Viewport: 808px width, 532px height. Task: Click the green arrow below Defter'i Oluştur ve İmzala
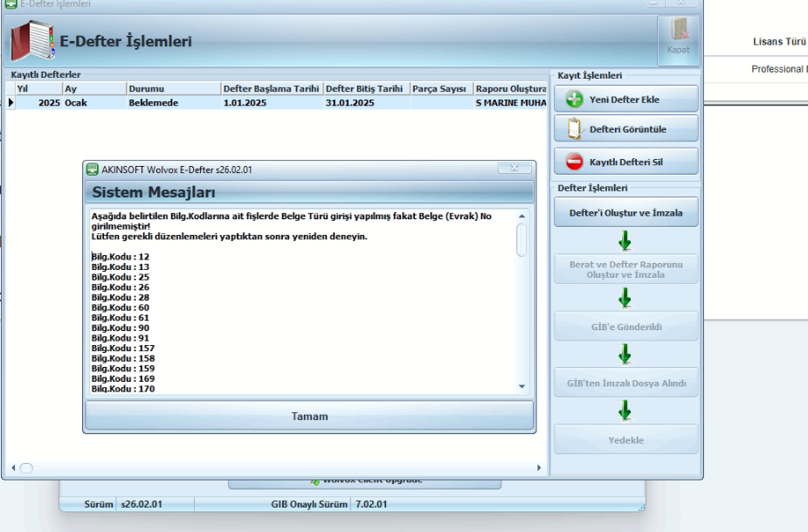[x=625, y=241]
